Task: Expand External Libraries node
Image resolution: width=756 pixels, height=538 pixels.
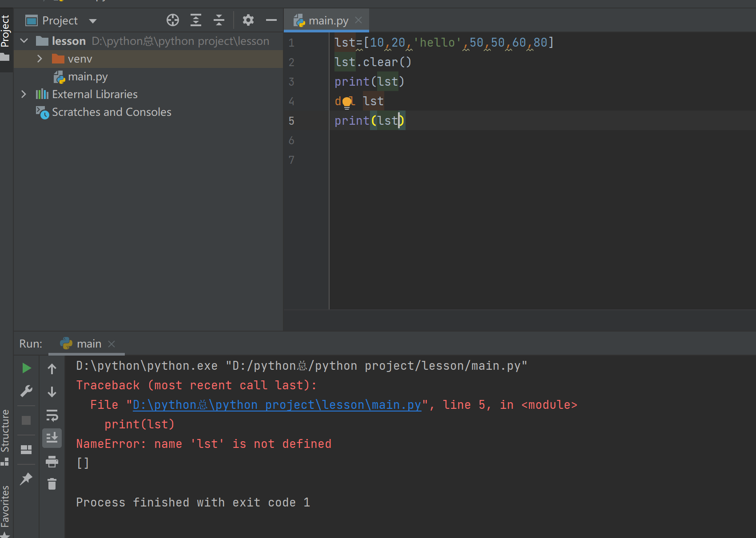Action: coord(24,94)
